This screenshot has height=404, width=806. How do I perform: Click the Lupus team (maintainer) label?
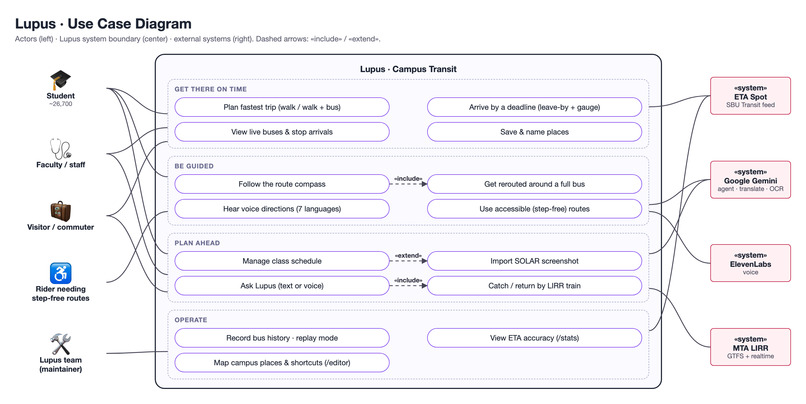click(x=61, y=364)
